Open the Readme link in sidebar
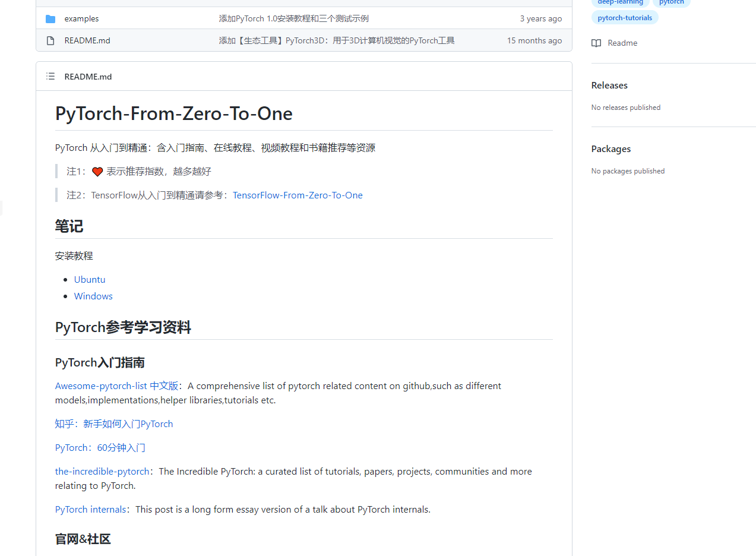Viewport: 756px width, 556px height. (x=622, y=43)
